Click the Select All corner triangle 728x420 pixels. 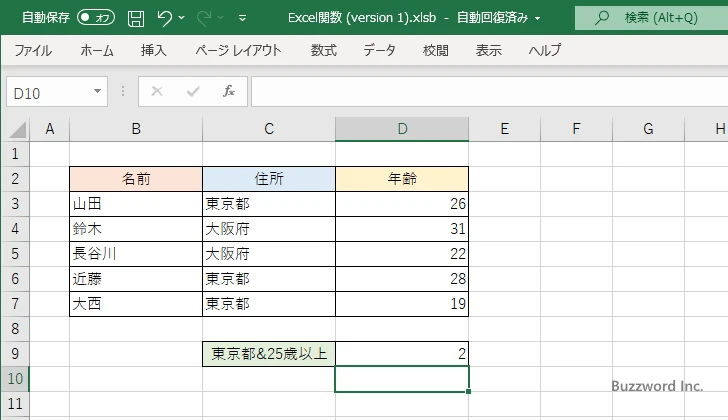pos(18,129)
